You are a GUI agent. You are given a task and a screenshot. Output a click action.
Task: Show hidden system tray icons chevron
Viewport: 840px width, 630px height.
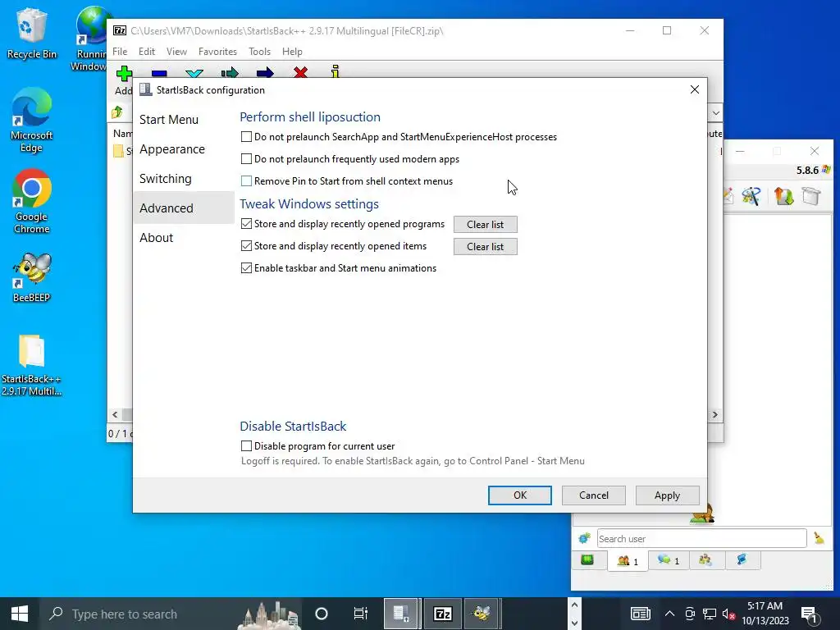pos(669,614)
